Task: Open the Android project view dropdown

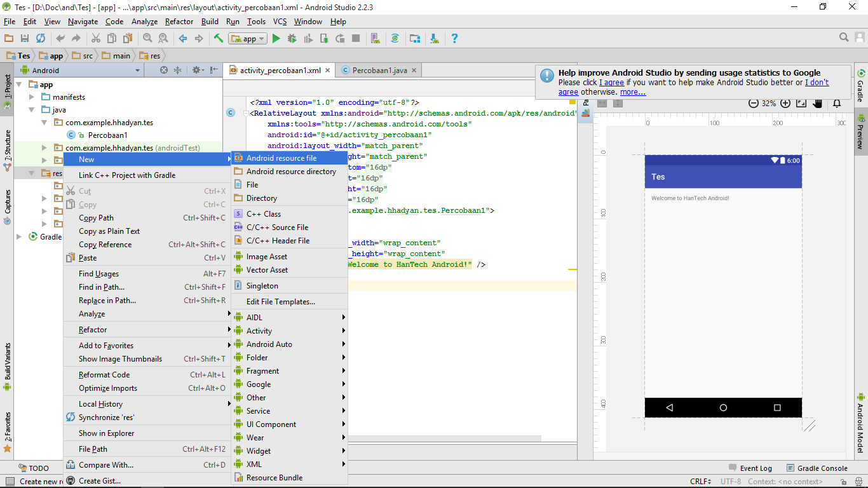Action: click(80, 71)
